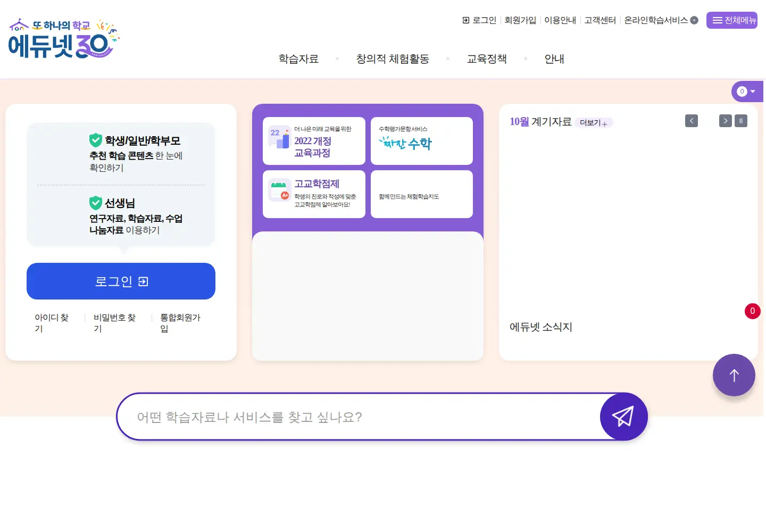The image size is (766, 532).
Task: Open the 짜잔 수학 service card
Action: (422, 141)
